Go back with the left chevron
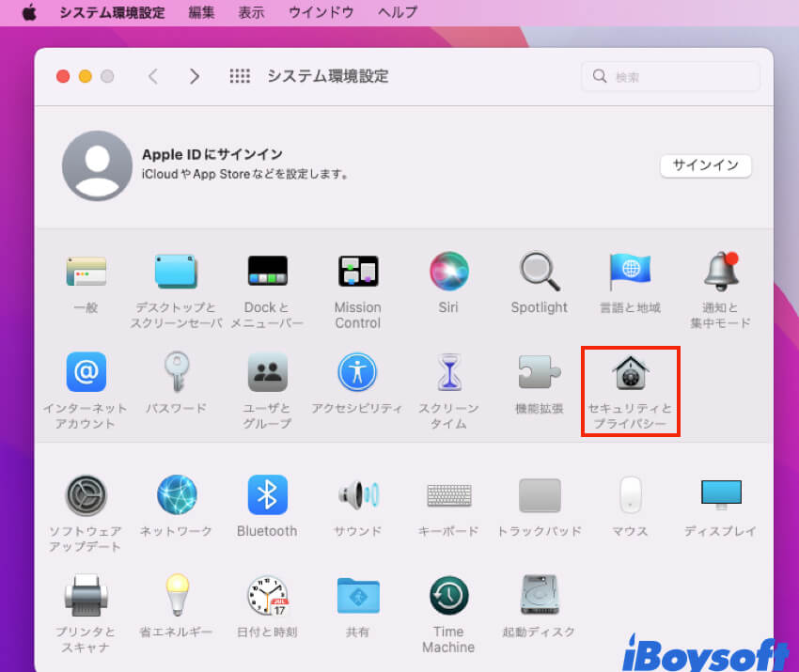The height and width of the screenshot is (672, 799). tap(153, 76)
